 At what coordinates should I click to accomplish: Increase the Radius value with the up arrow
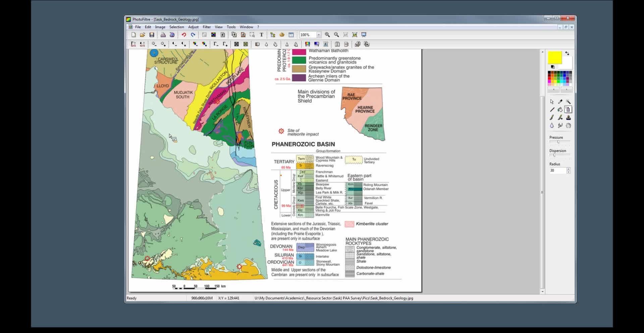point(568,169)
